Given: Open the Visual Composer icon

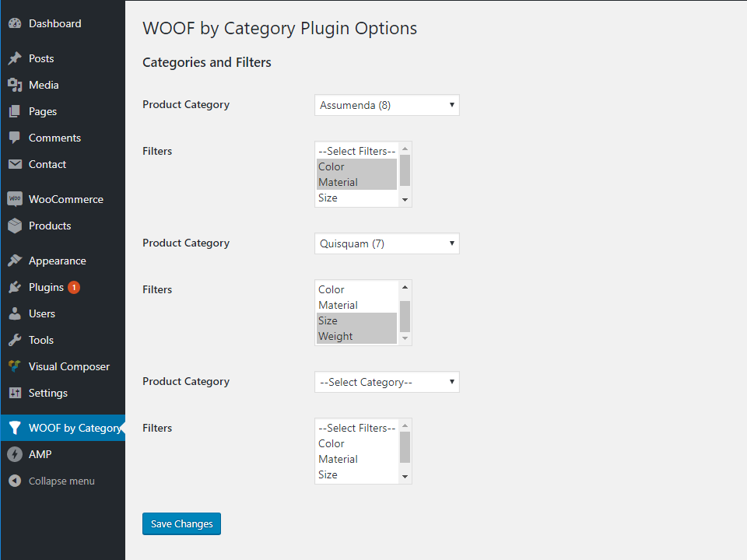Looking at the screenshot, I should click(x=14, y=366).
